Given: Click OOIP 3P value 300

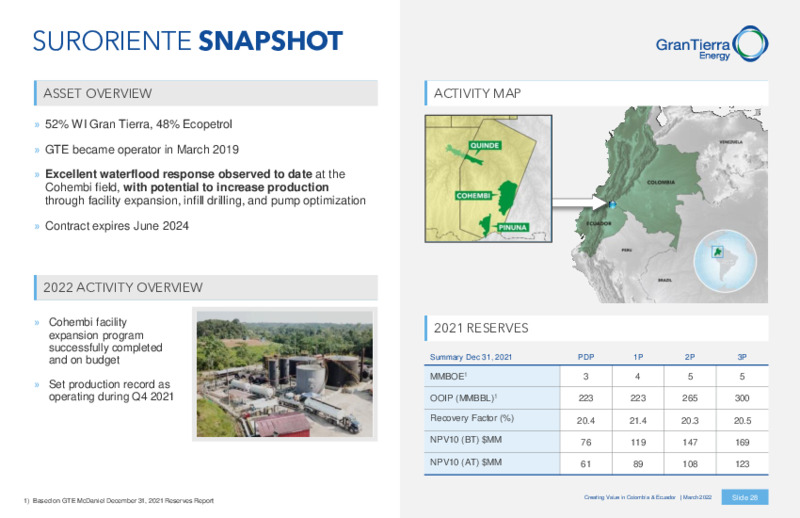Looking at the screenshot, I should pos(742,398).
